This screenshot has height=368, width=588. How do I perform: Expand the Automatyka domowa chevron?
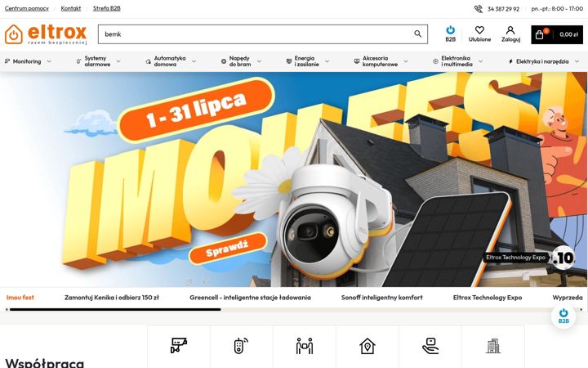[194, 61]
